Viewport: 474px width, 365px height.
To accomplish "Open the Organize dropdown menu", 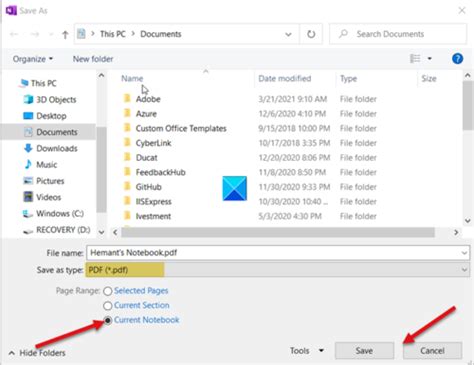I will point(33,59).
